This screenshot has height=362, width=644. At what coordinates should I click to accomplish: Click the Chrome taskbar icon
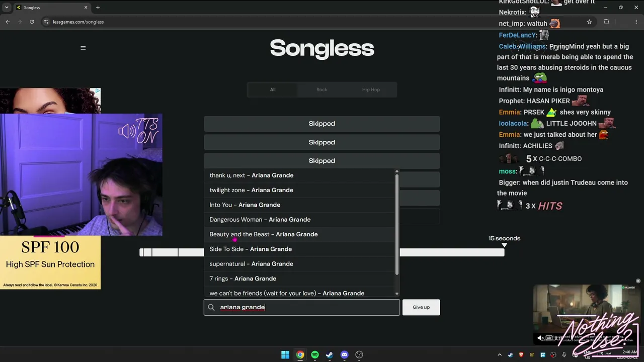(x=300, y=355)
